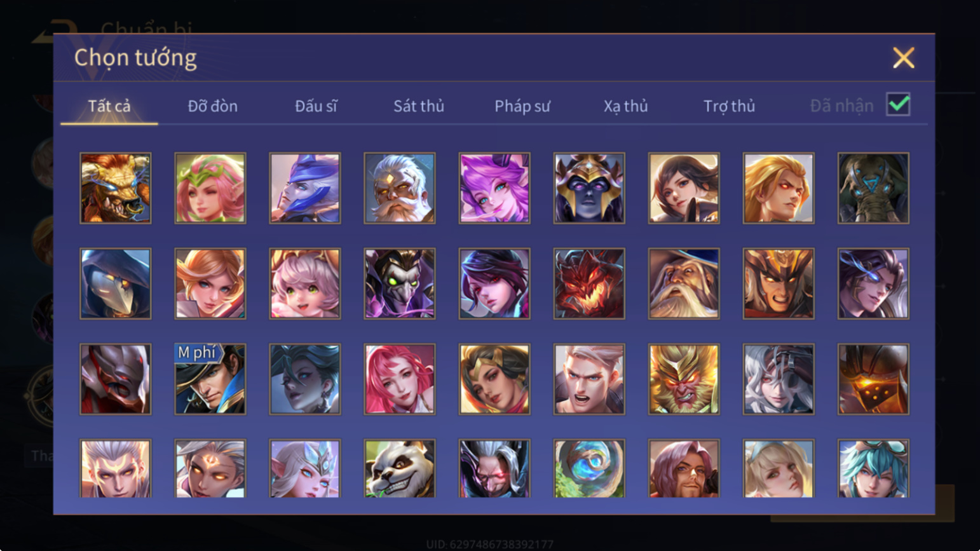
Task: Choose the red demon-faced hero
Action: (589, 283)
